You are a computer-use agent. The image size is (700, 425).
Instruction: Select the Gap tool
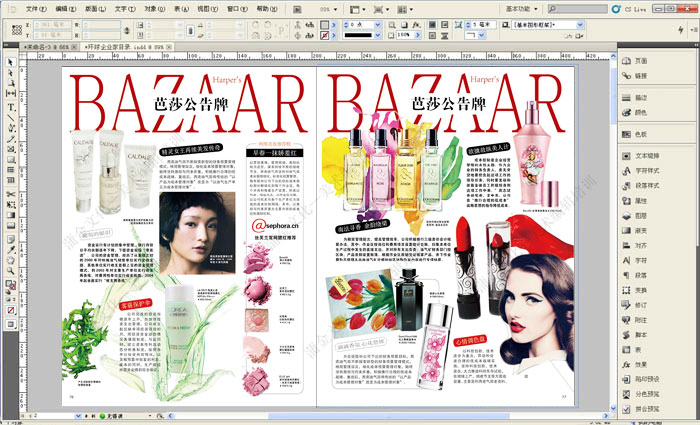[11, 94]
